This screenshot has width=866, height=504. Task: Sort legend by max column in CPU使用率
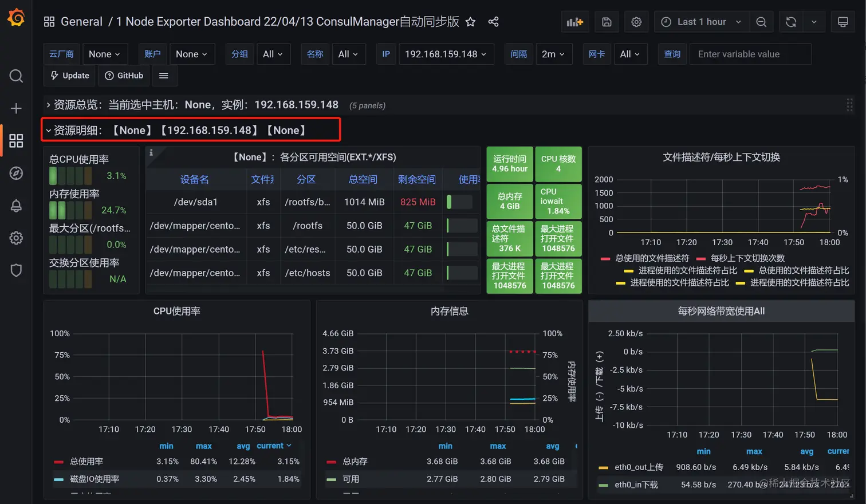(x=203, y=446)
